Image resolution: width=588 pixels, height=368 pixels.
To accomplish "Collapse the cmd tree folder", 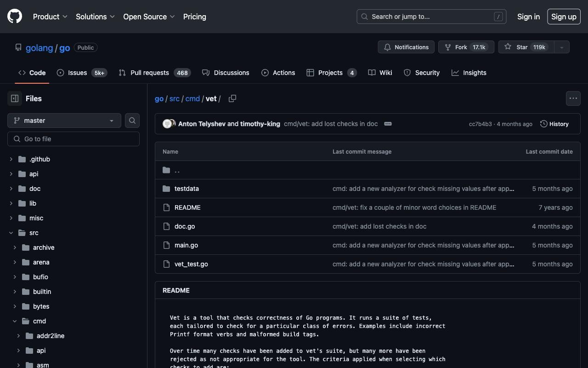I will coord(15,321).
